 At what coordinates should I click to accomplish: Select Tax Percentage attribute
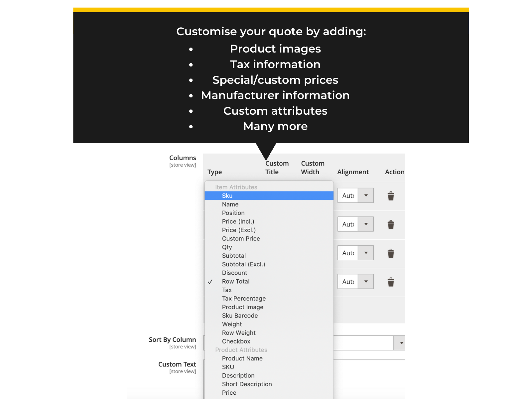(244, 298)
